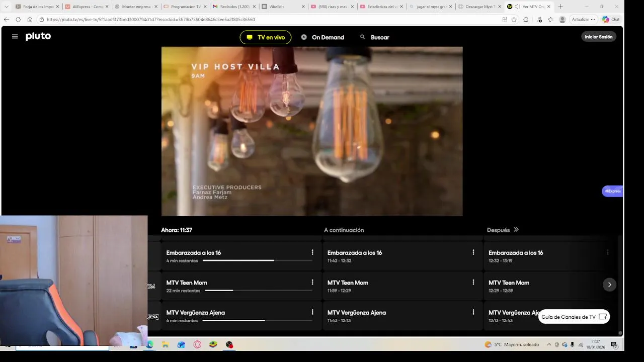Mute the Ver MTV tab audio icon

517,7
